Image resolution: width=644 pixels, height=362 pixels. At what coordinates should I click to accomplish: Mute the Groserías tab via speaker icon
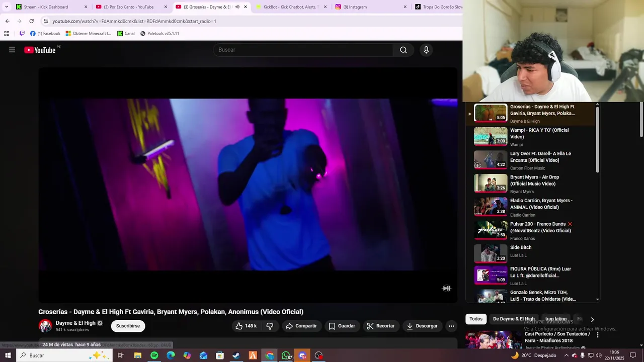[x=237, y=7]
